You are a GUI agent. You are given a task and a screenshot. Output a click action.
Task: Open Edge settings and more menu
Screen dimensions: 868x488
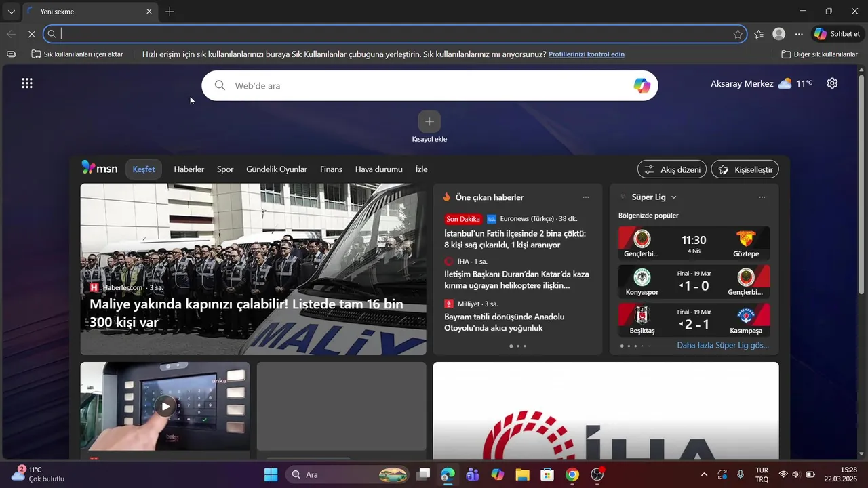coord(799,34)
